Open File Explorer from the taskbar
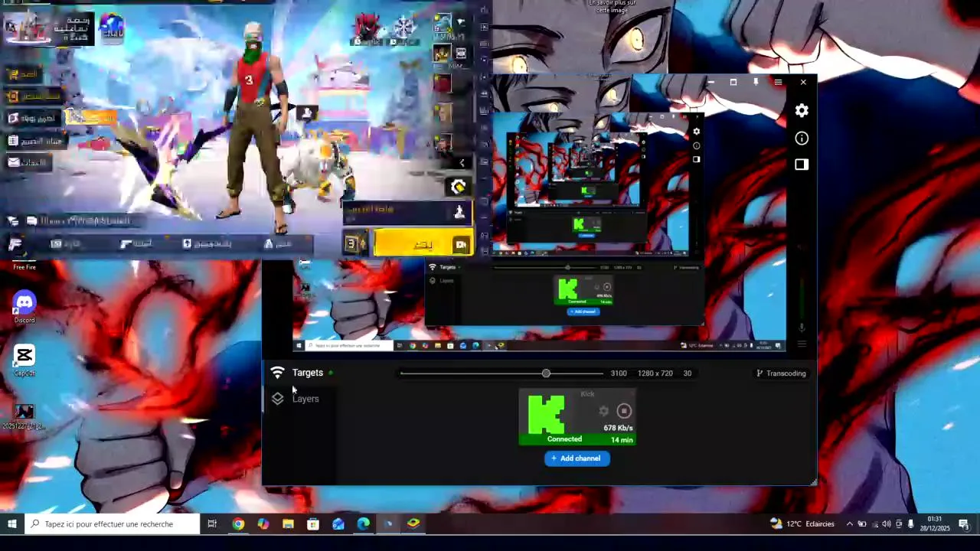This screenshot has height=551, width=980. [x=288, y=524]
